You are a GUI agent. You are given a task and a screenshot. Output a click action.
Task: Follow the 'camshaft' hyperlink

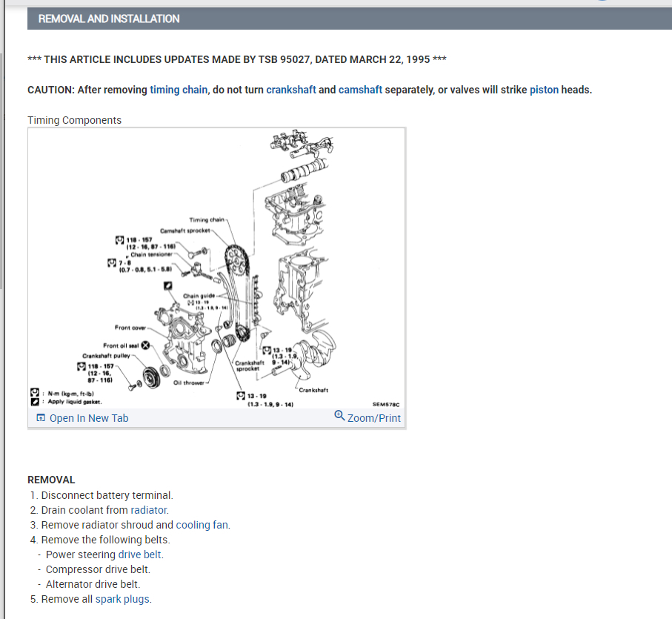coord(360,90)
